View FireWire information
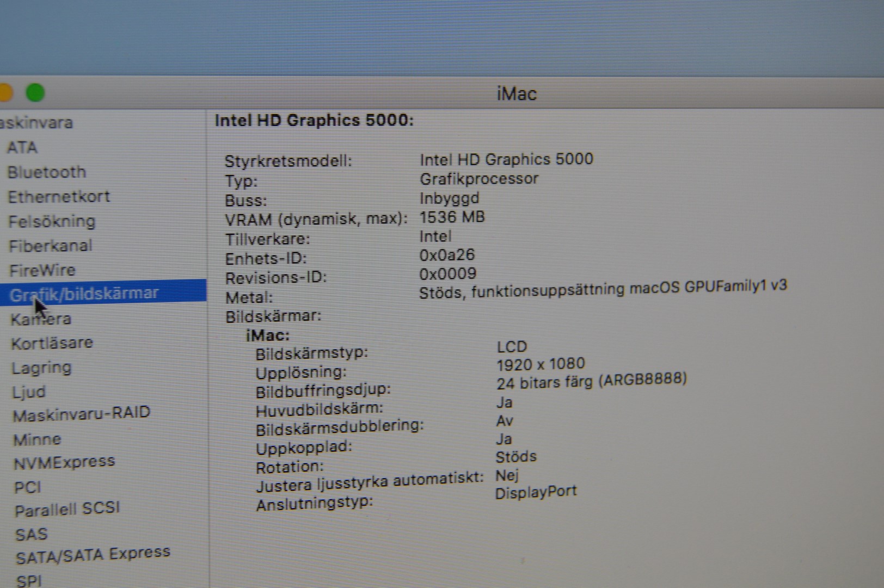Viewport: 884px width, 588px height. 42,270
